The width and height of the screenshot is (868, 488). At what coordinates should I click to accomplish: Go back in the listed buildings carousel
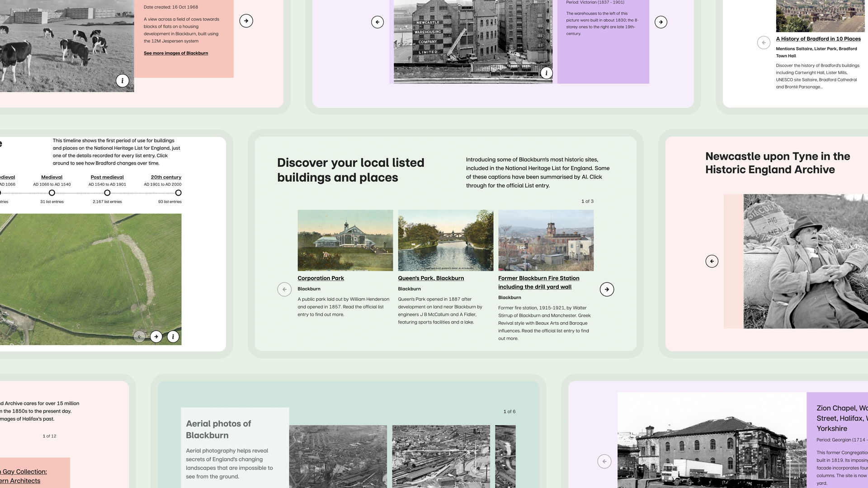click(x=284, y=289)
